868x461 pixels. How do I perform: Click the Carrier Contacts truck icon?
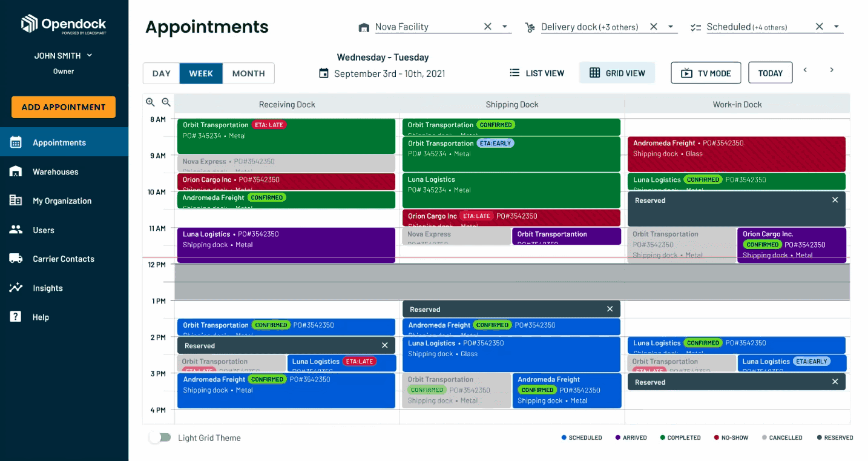click(16, 259)
